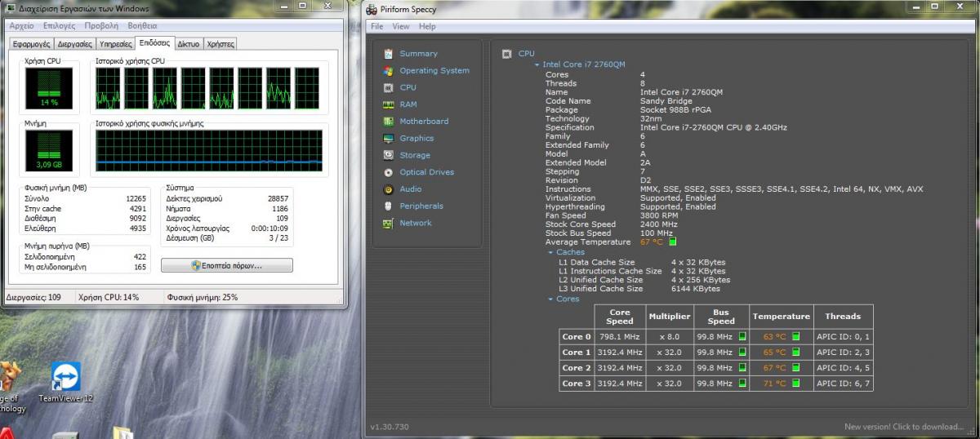This screenshot has width=980, height=439.
Task: Open the Graphics monitor icon in Speccy
Action: pos(389,139)
